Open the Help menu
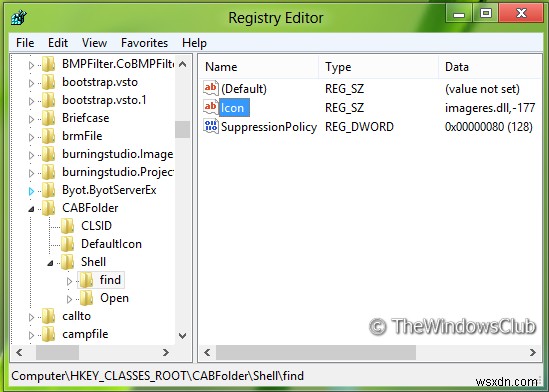This screenshot has height=392, width=549. tap(194, 43)
